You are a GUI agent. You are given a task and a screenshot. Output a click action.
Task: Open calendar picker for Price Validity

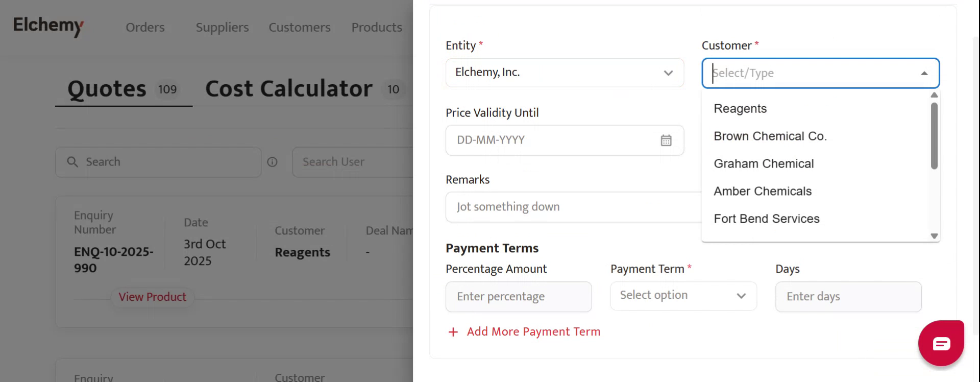click(666, 140)
